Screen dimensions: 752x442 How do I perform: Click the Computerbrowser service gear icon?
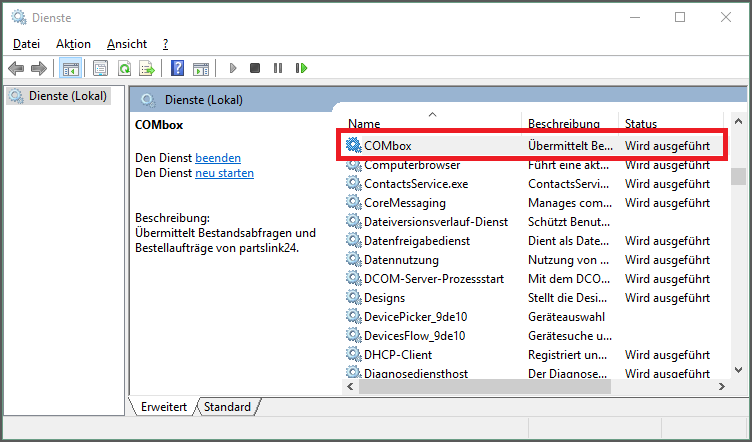pos(353,165)
